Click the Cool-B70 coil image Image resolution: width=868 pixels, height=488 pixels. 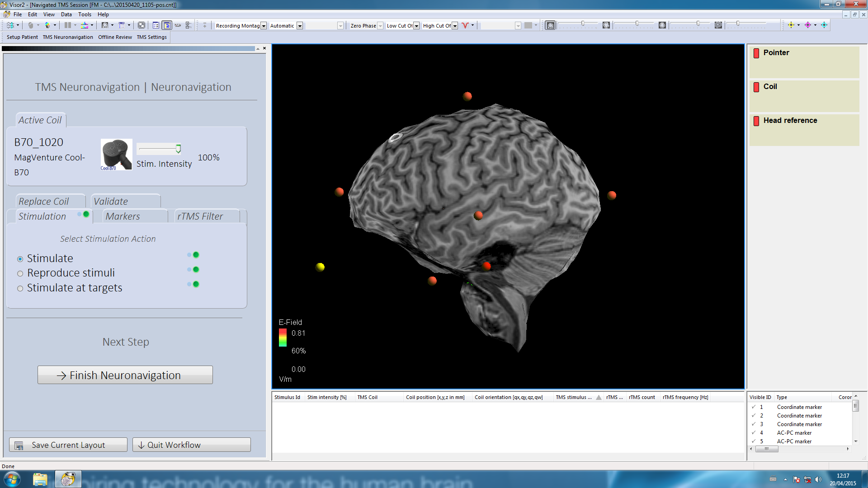click(116, 155)
